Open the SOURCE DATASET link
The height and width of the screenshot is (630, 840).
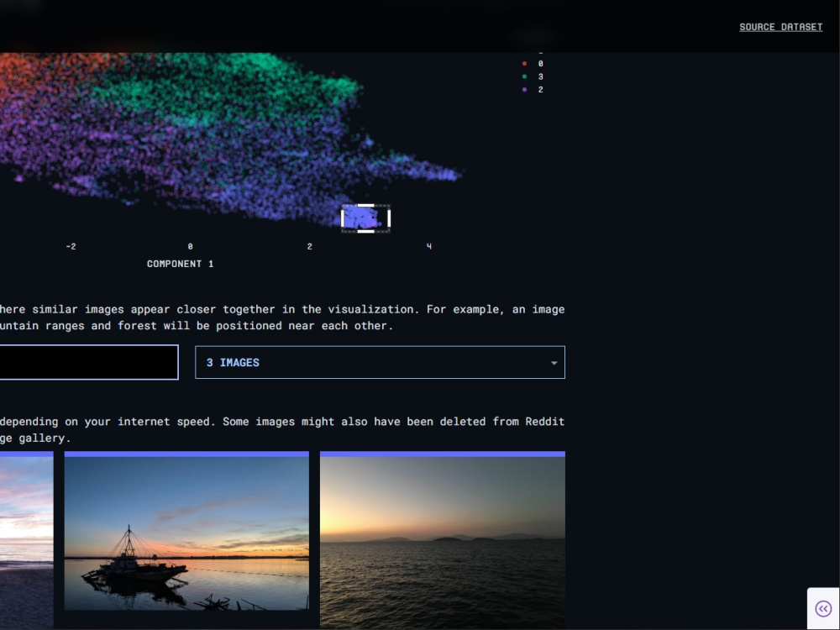click(780, 27)
